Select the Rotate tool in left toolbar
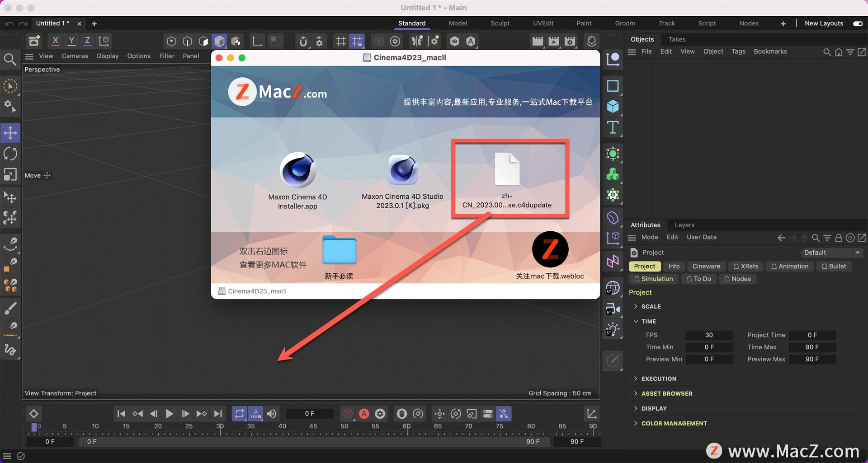Viewport: 868px width, 463px height. 10,154
